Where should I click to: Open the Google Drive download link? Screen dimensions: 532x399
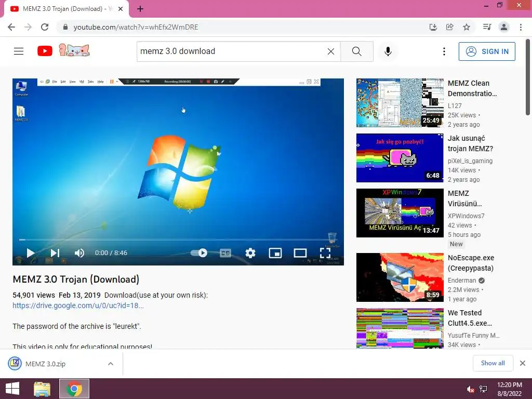[78, 305]
